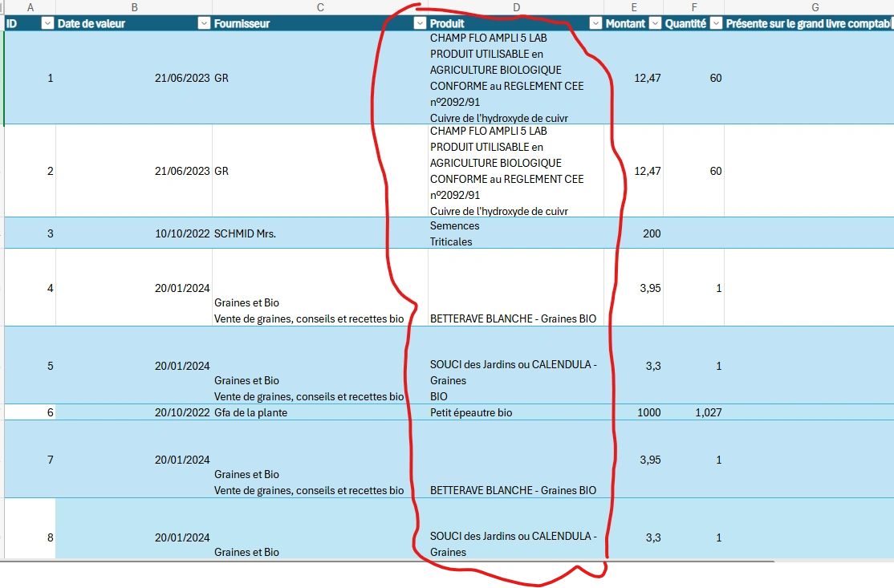Select the Semences Triticales product cell

(516, 233)
